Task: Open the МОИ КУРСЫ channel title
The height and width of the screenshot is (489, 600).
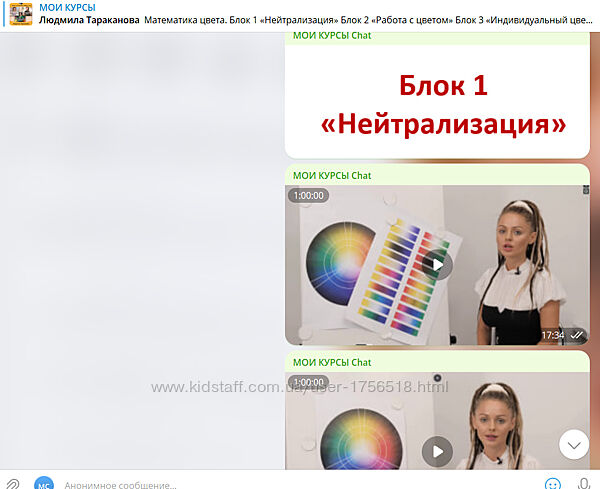Action: [68, 7]
